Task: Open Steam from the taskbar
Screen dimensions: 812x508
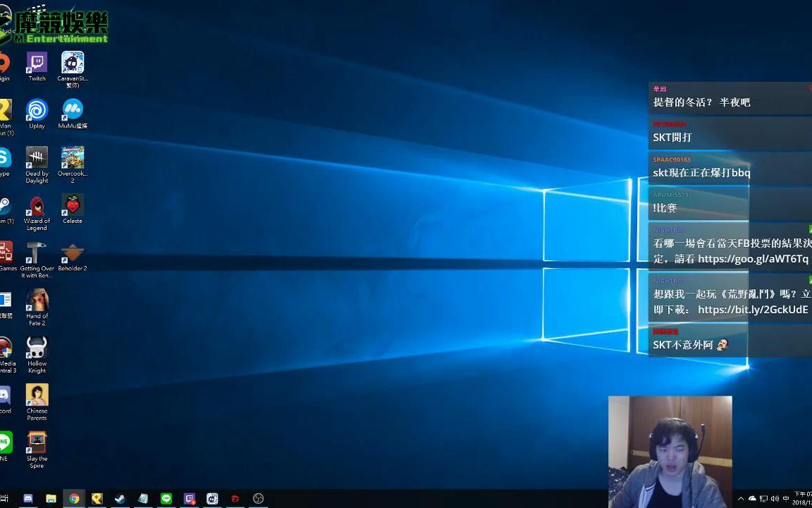Action: click(120, 499)
